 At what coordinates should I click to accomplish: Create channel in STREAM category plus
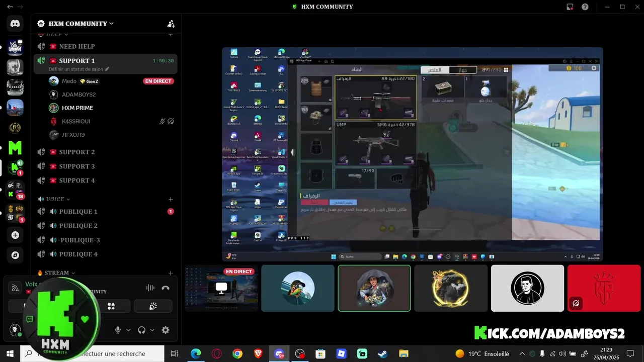[x=171, y=273]
